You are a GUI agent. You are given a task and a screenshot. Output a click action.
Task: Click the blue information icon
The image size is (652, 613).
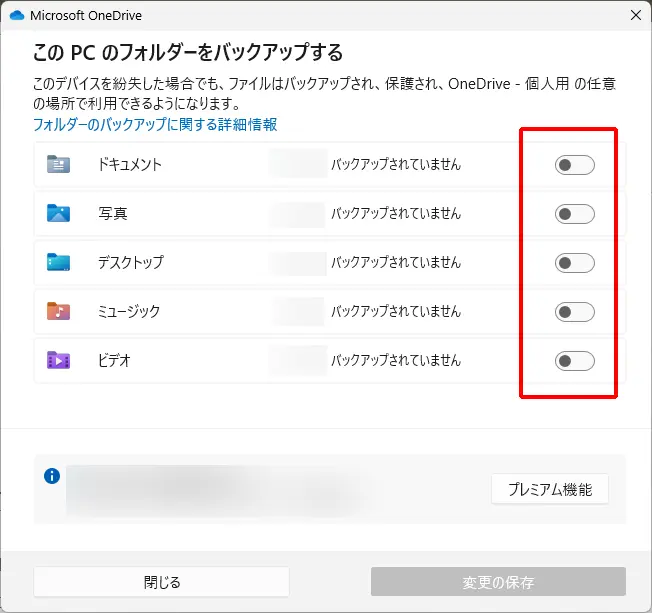coord(52,476)
